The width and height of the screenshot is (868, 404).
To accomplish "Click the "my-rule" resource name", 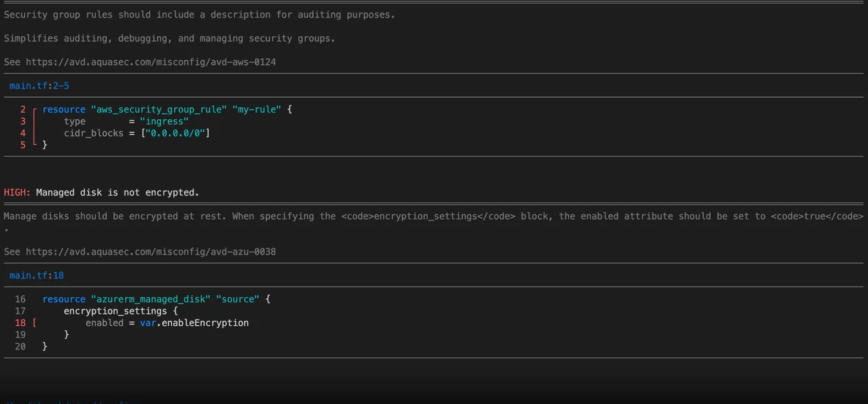I will 257,109.
